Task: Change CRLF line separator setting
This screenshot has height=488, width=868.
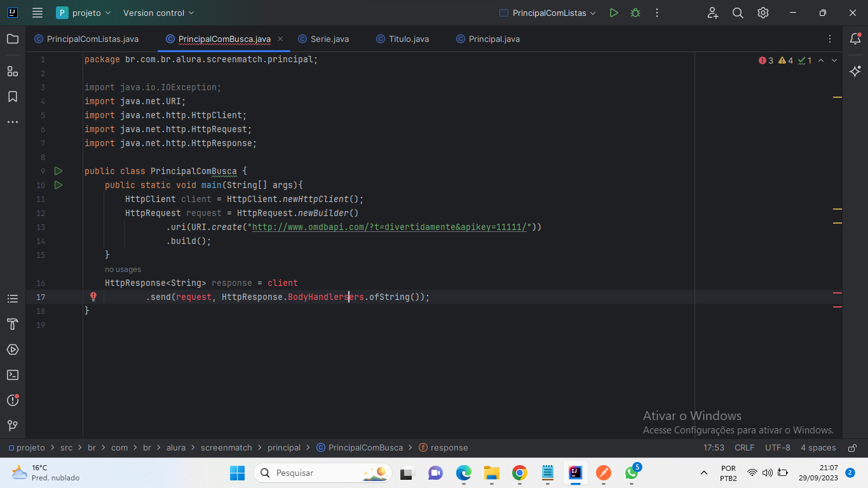Action: pos(744,447)
